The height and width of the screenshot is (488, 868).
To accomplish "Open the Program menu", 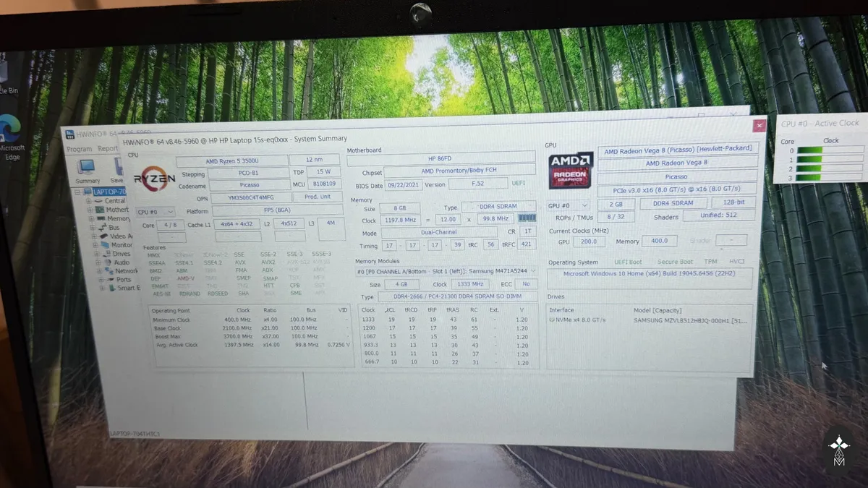I will click(x=79, y=150).
